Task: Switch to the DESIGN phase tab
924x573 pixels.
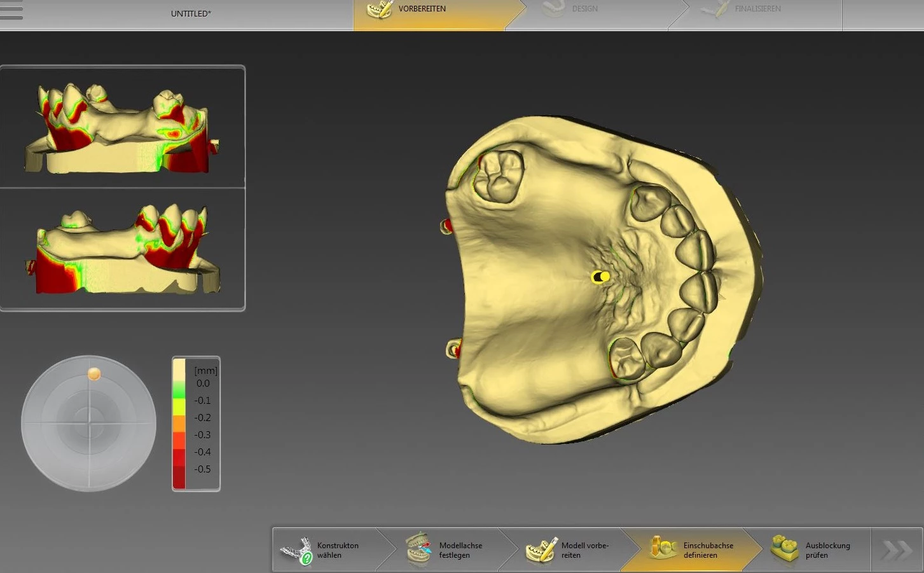Action: 584,9
